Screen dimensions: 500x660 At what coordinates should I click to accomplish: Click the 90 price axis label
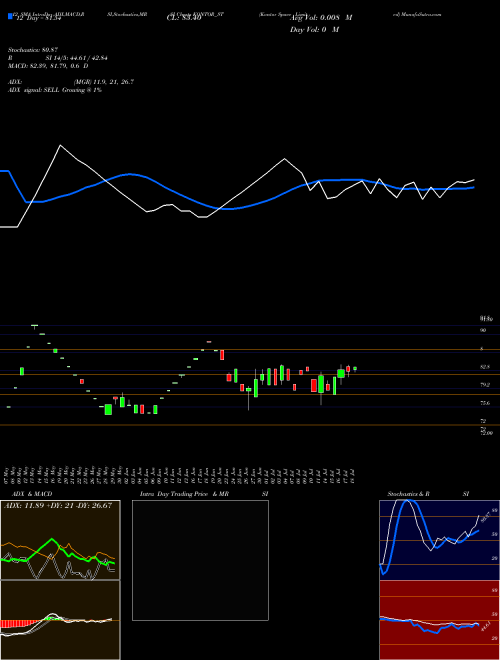coord(483,330)
